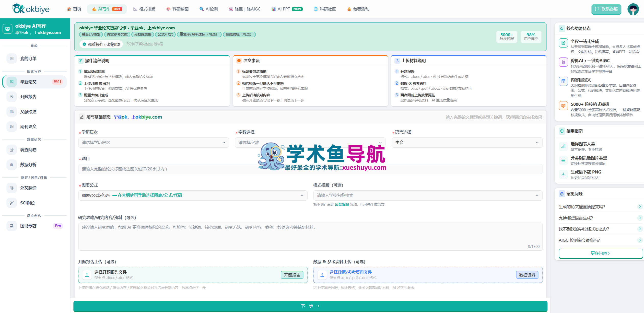Click the 外文翻译 sidebar icon

click(x=12, y=188)
